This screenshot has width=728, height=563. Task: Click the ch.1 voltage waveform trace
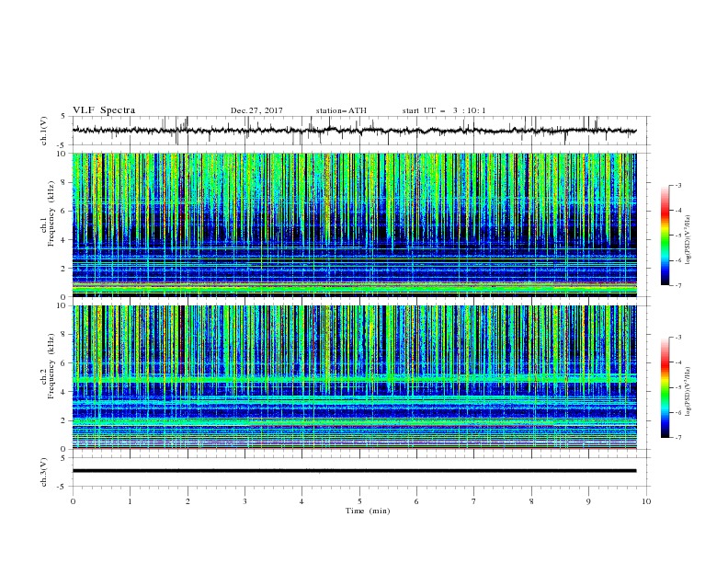(354, 131)
